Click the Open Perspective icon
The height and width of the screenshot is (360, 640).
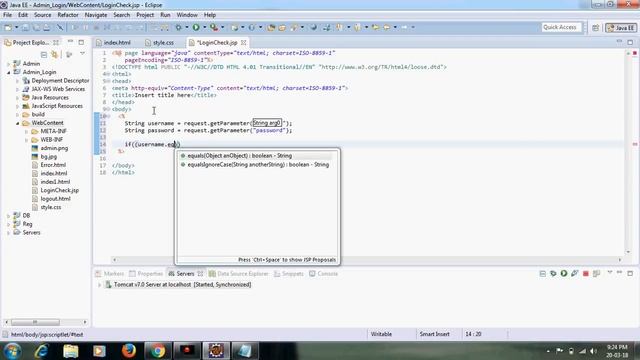tap(596, 27)
